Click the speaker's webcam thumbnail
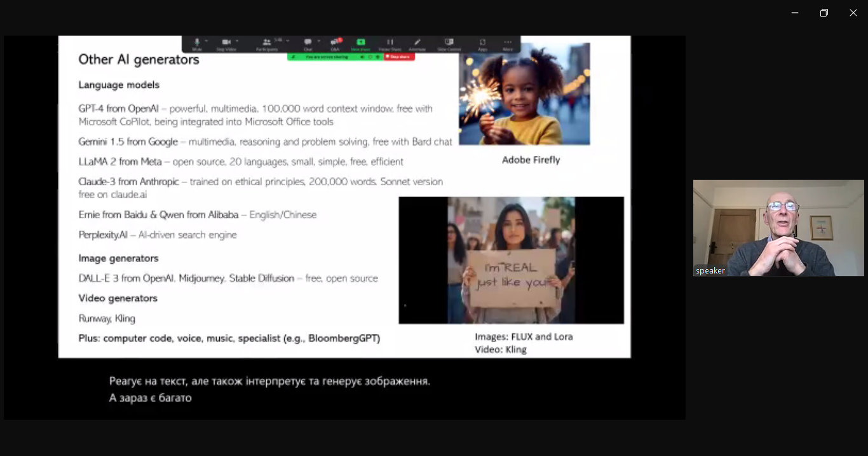 pos(778,228)
